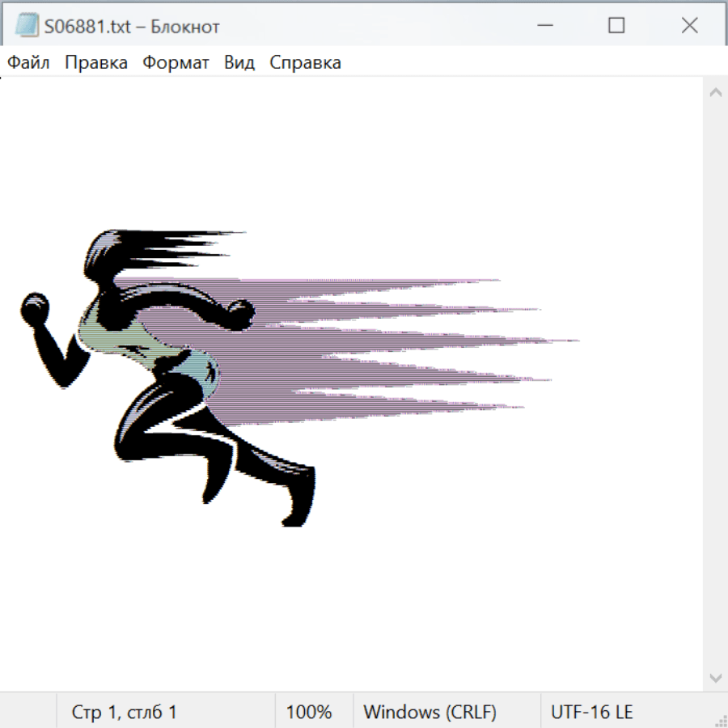Open the Правка menu

[x=96, y=63]
